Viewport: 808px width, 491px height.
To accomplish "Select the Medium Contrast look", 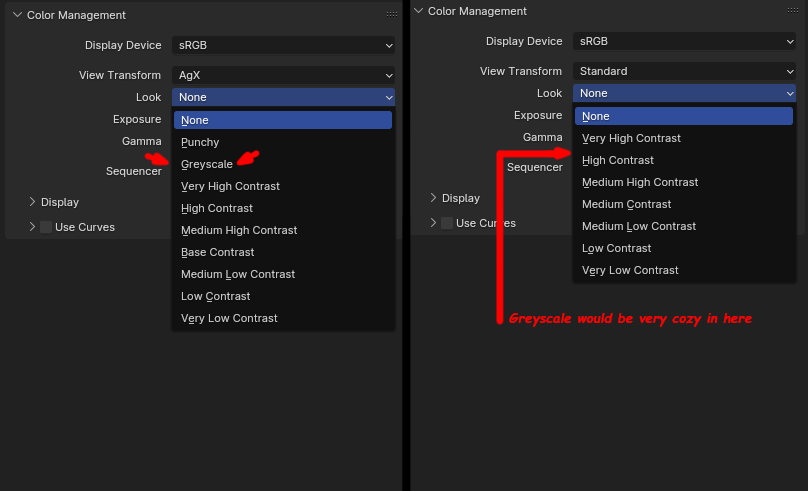I will tap(684, 205).
